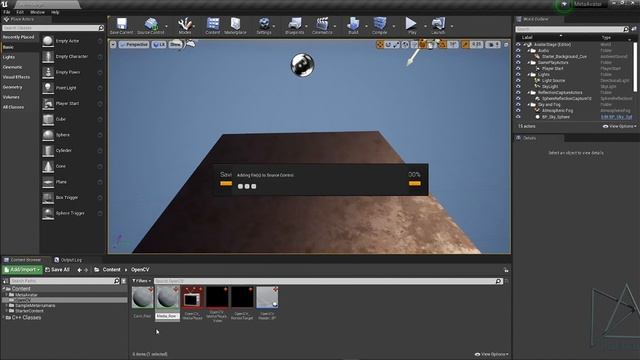This screenshot has height=360, width=640.
Task: Select Cube in Place Actors
Action: pos(72,119)
